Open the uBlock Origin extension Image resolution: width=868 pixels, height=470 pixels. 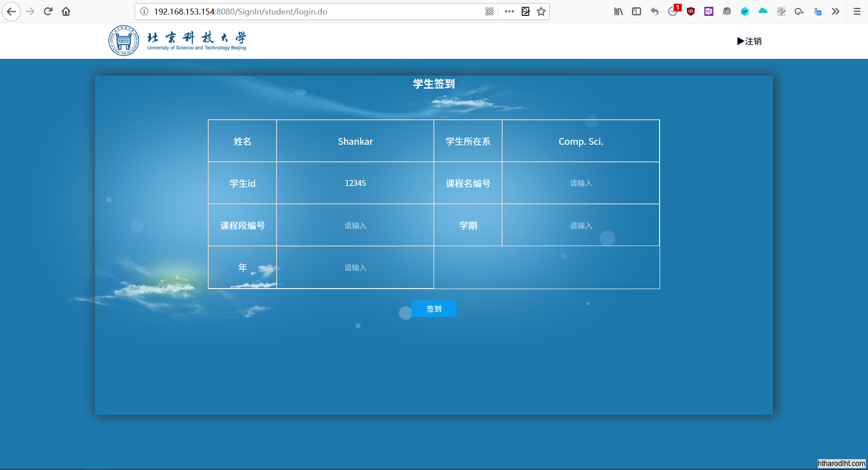tap(691, 11)
